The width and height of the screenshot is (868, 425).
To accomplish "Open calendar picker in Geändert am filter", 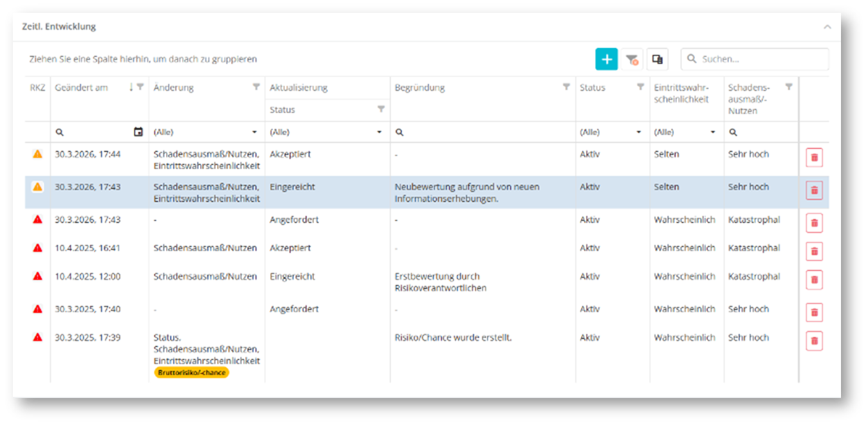I will [138, 132].
